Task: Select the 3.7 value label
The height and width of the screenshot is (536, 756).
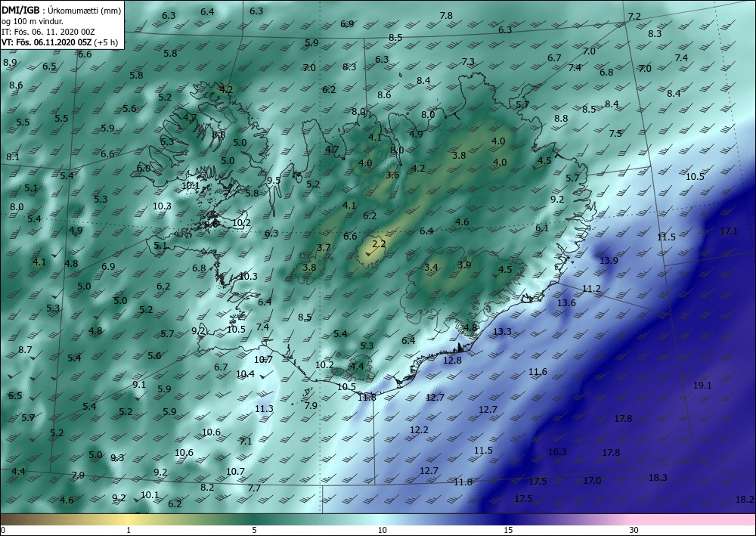Action: coord(324,248)
